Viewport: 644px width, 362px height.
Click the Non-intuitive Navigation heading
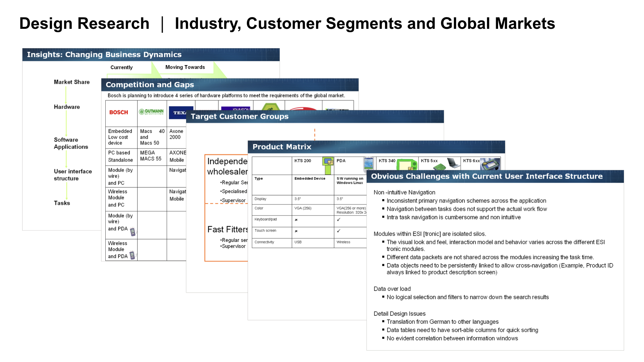tap(404, 192)
